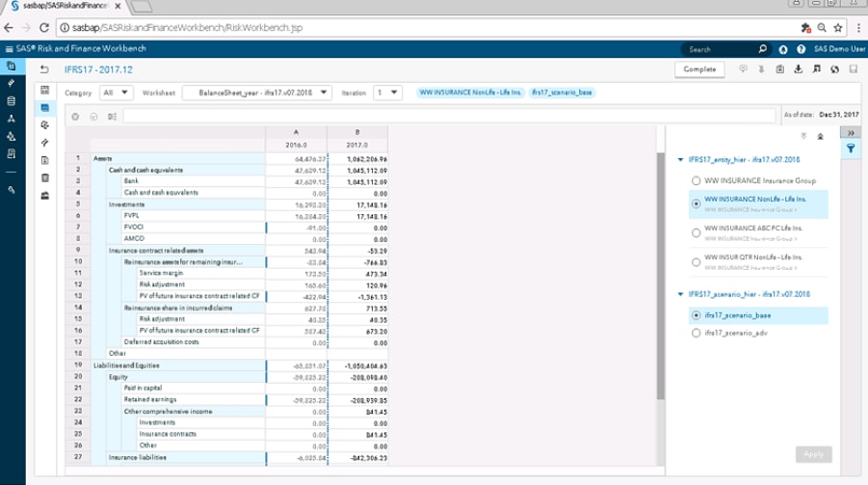
Task: Open the Worksheet dropdown BalanceSheet_year
Action: (x=257, y=93)
